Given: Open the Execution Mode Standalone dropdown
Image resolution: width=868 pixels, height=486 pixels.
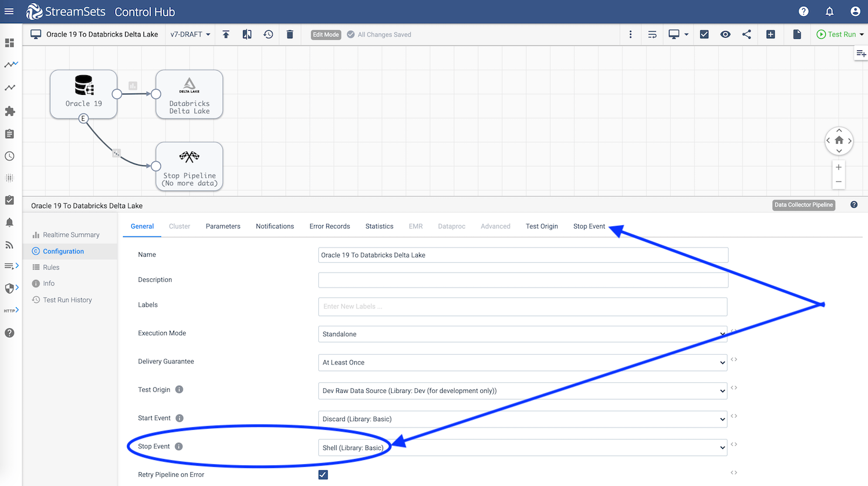Looking at the screenshot, I should pyautogui.click(x=523, y=334).
